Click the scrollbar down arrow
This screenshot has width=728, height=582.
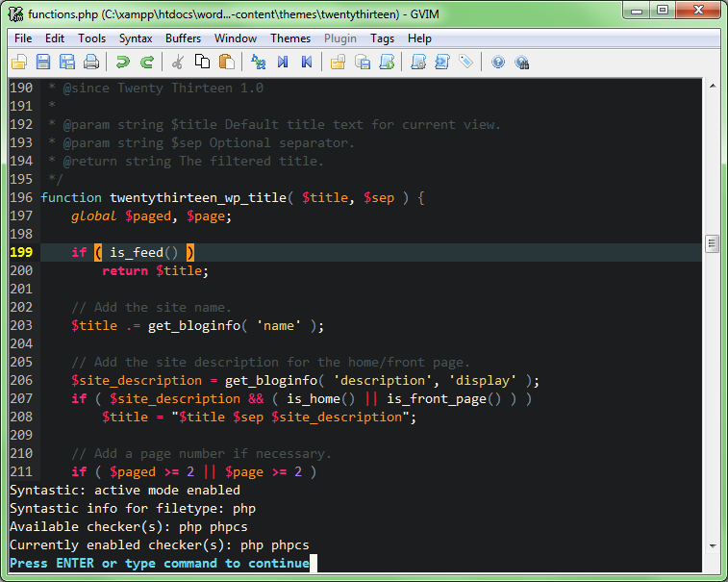click(x=713, y=546)
